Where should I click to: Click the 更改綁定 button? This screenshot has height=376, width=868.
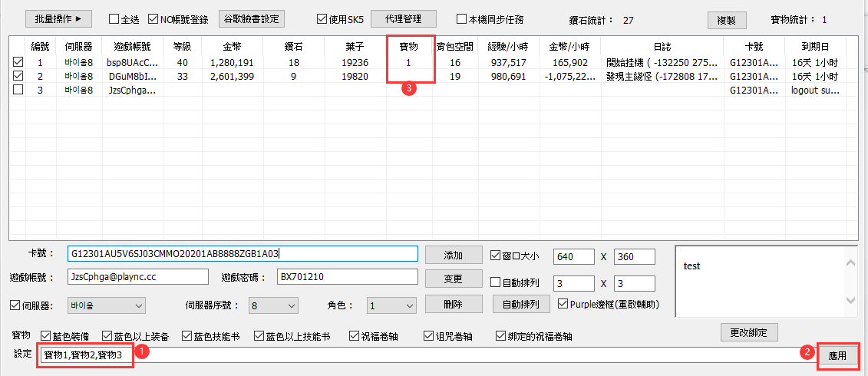click(x=749, y=332)
